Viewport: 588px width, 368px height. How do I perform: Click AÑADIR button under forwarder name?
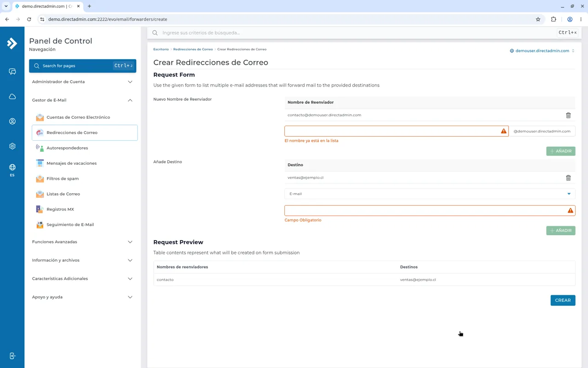560,151
